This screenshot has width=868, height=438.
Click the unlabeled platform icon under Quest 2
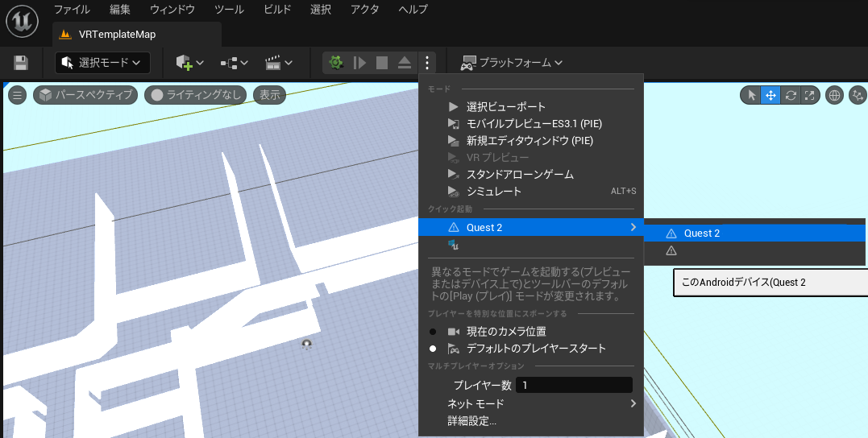point(454,245)
